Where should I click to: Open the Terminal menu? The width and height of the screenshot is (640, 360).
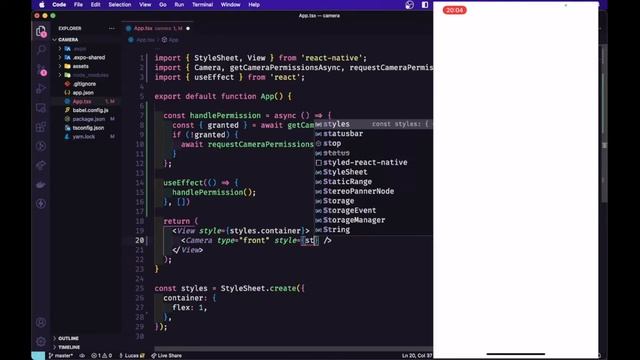pyautogui.click(x=202, y=5)
